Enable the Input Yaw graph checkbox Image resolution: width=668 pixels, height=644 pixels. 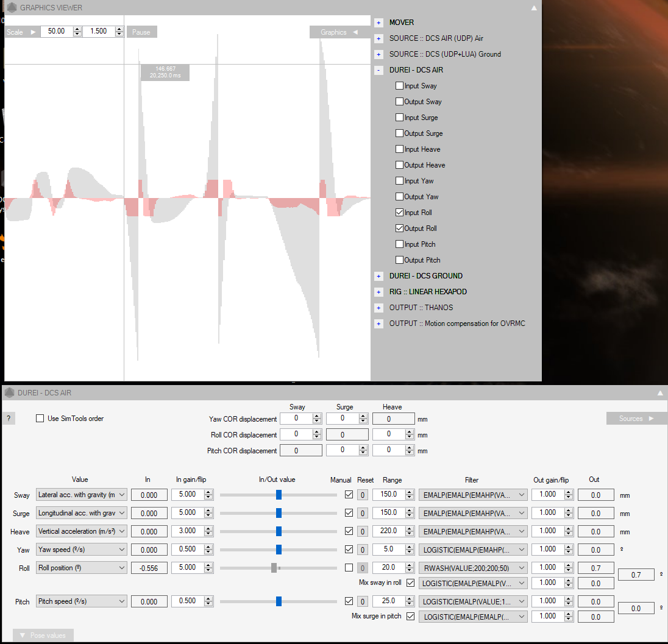pyautogui.click(x=399, y=180)
